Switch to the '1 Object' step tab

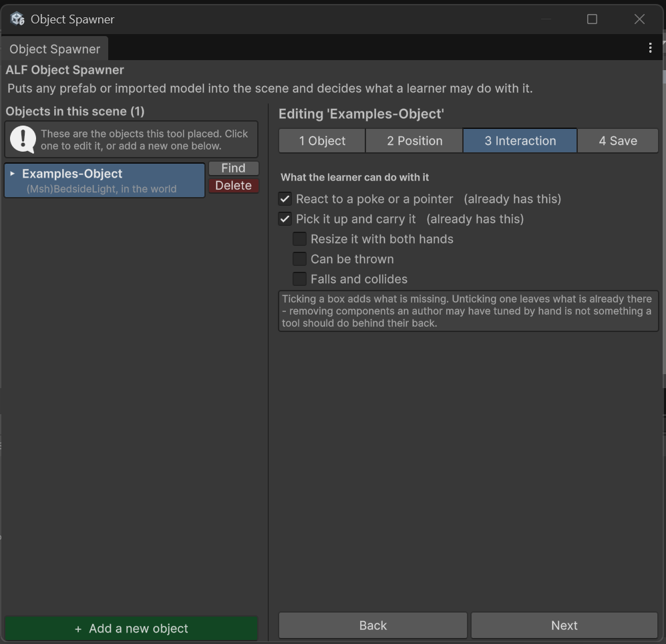coord(322,140)
